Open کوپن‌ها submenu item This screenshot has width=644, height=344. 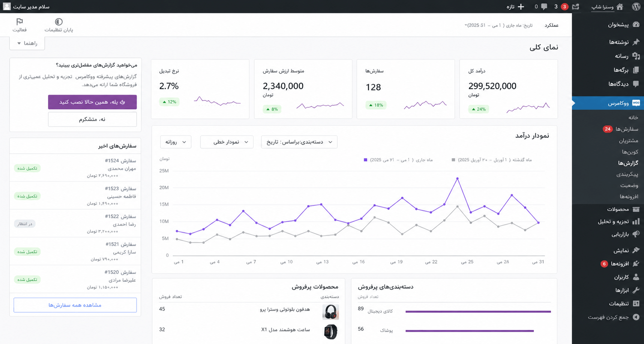[x=630, y=152]
